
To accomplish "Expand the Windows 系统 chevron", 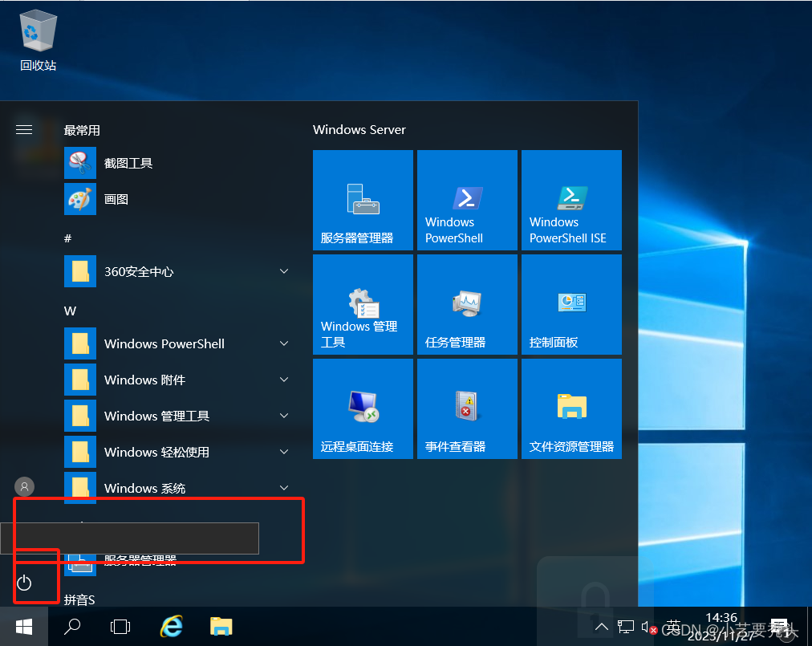I will [x=284, y=487].
